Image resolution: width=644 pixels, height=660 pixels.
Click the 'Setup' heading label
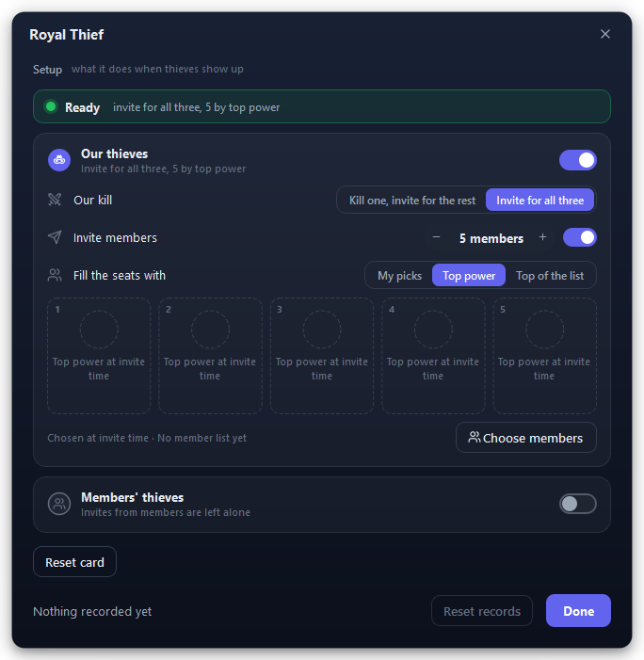tap(47, 69)
